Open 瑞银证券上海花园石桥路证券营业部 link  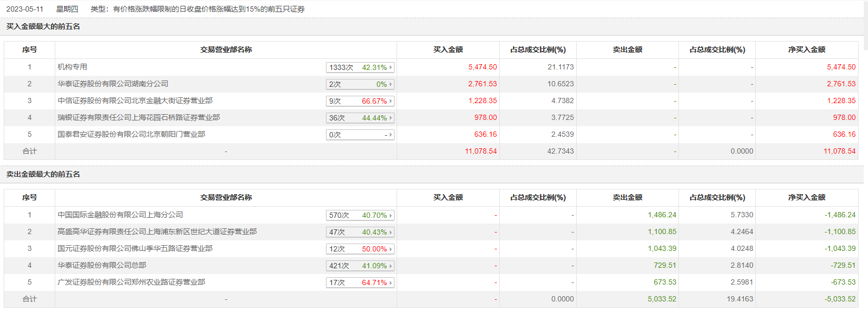pos(139,118)
